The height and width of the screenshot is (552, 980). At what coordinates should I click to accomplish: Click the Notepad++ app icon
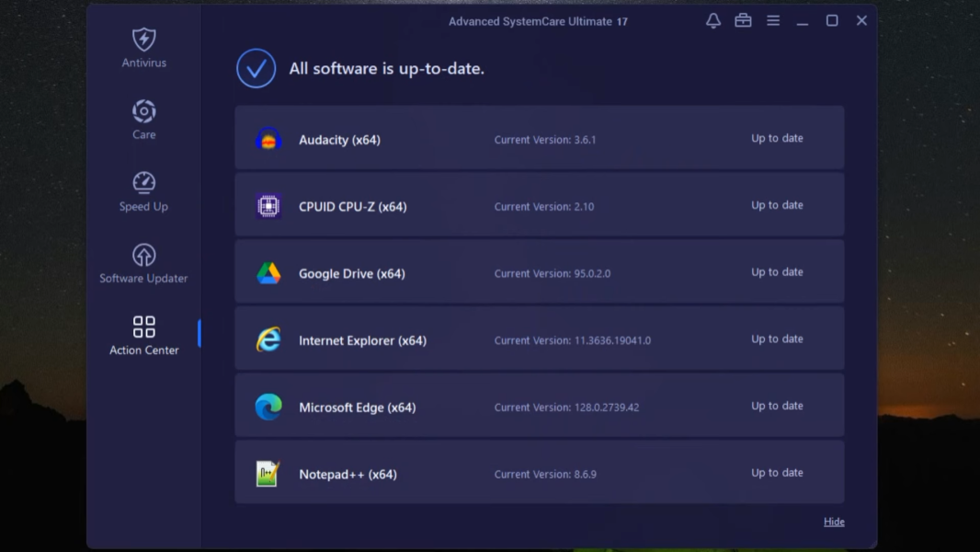coord(267,473)
